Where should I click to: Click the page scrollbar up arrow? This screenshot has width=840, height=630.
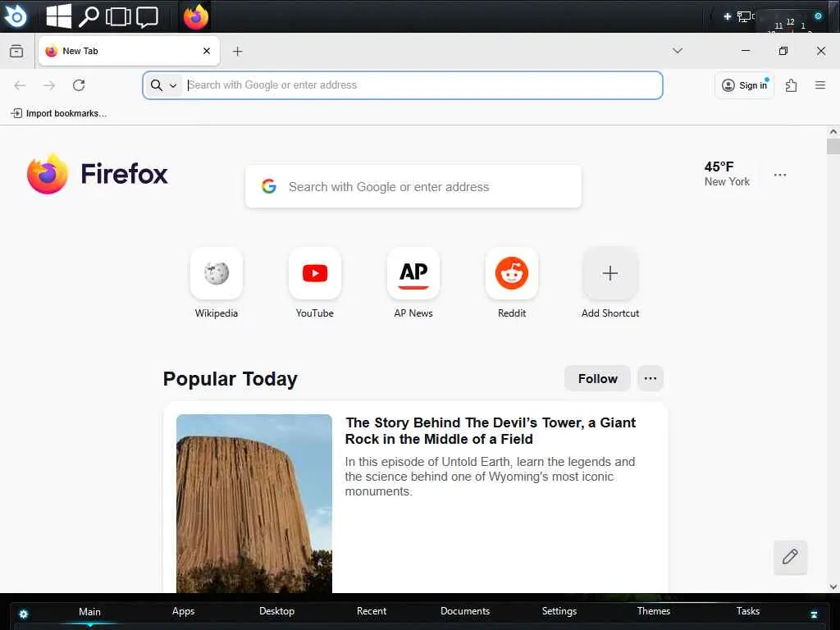pyautogui.click(x=833, y=132)
